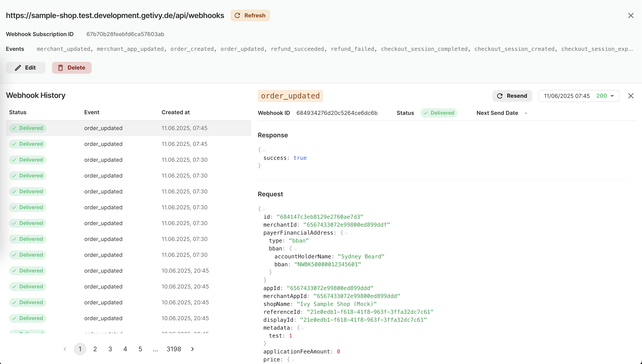Click the truncated Events list text
Viewport: 642px width, 364px height.
(335, 49)
